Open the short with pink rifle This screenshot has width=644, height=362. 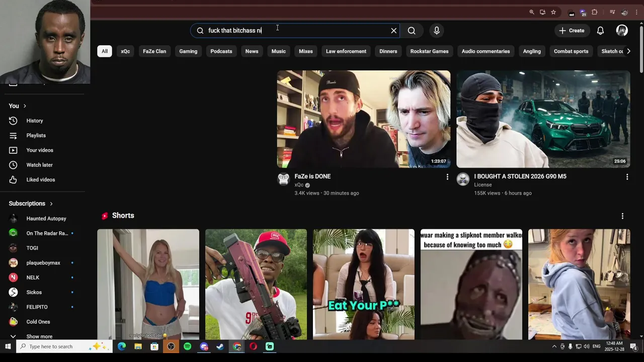(256, 284)
